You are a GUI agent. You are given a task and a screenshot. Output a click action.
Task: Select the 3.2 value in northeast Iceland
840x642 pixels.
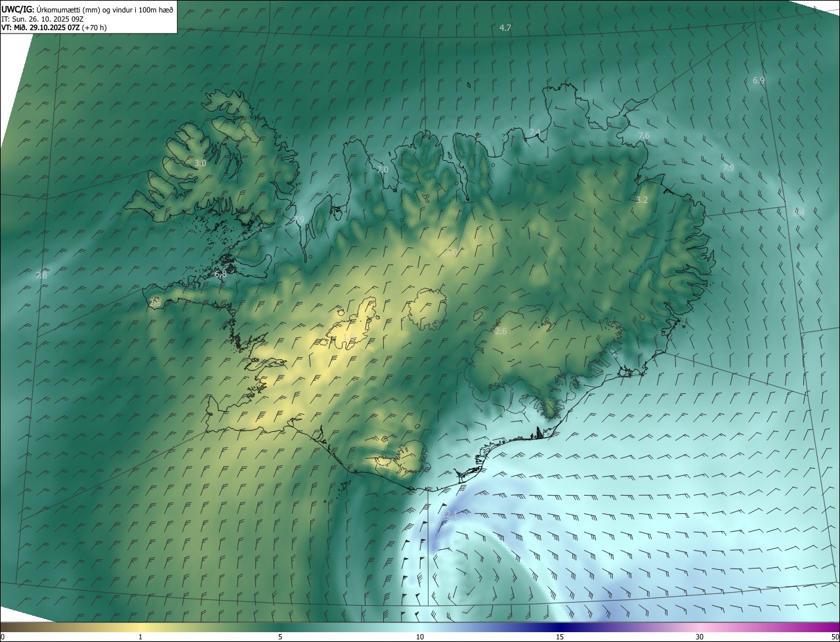[x=642, y=200]
